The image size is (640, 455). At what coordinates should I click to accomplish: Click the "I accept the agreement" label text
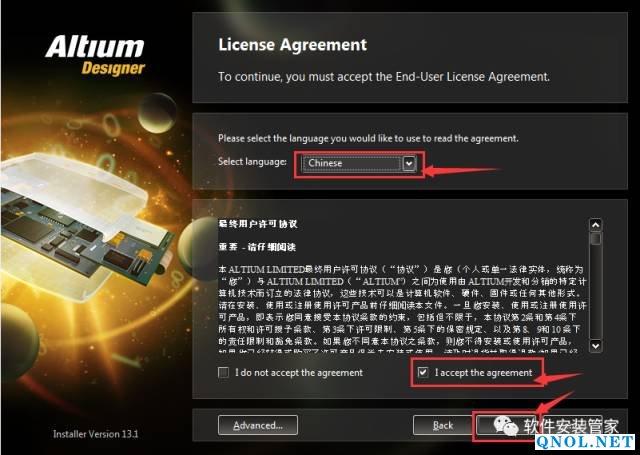click(x=483, y=372)
